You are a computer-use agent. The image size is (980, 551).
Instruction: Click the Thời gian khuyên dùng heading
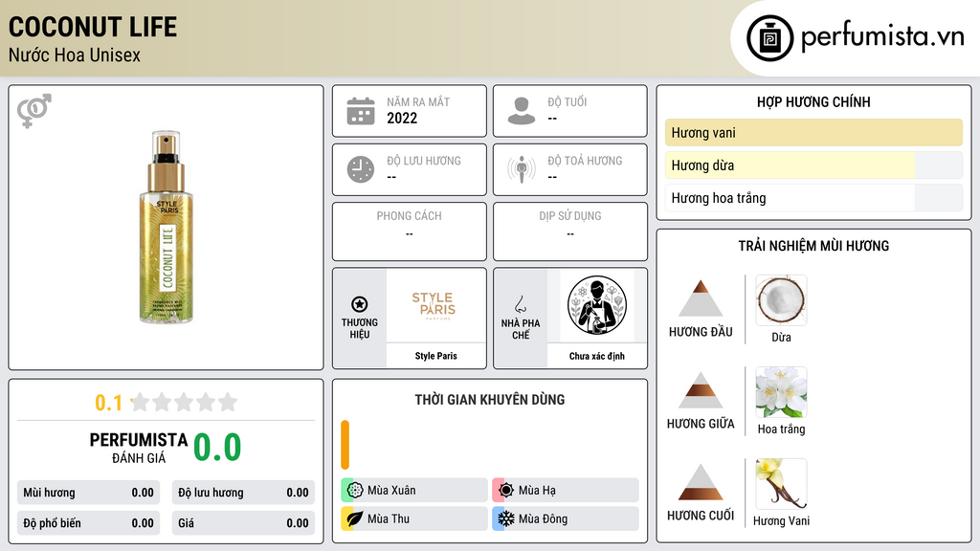(489, 399)
